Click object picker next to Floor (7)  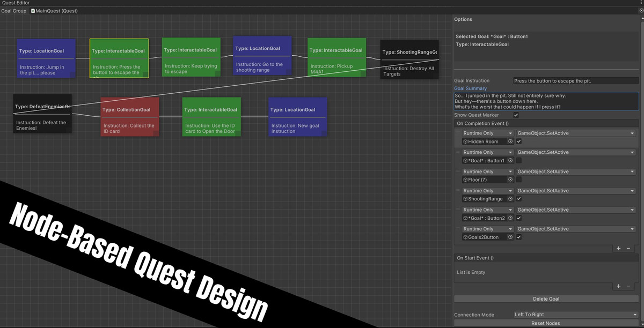510,180
